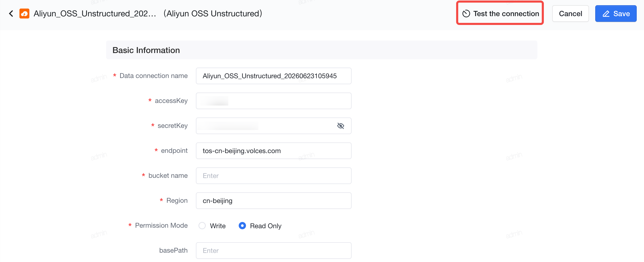This screenshot has width=644, height=262.
Task: Edit the endpoint field value
Action: tap(273, 151)
